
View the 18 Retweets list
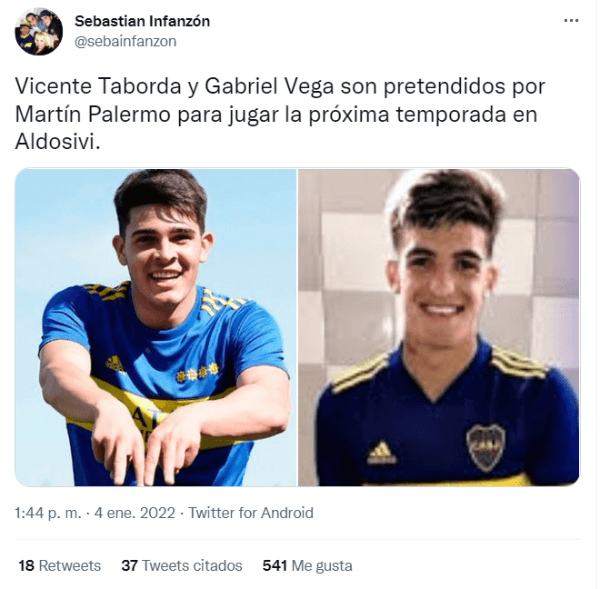60,566
